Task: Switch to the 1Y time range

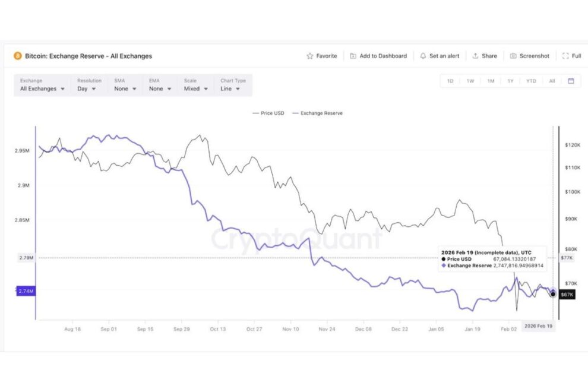Action: point(511,80)
